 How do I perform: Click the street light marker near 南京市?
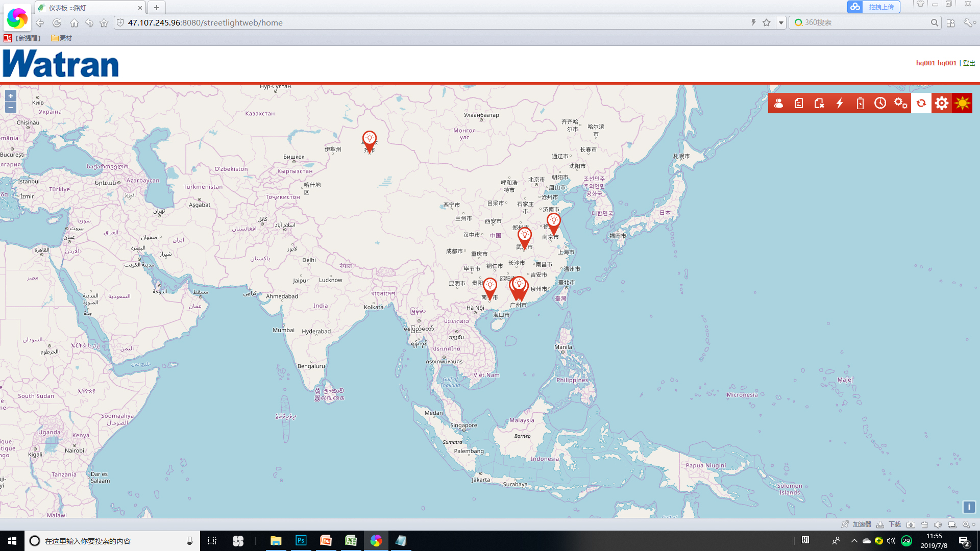tap(553, 221)
